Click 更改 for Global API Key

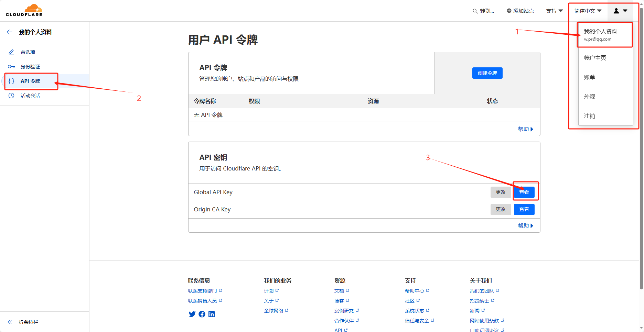click(501, 192)
